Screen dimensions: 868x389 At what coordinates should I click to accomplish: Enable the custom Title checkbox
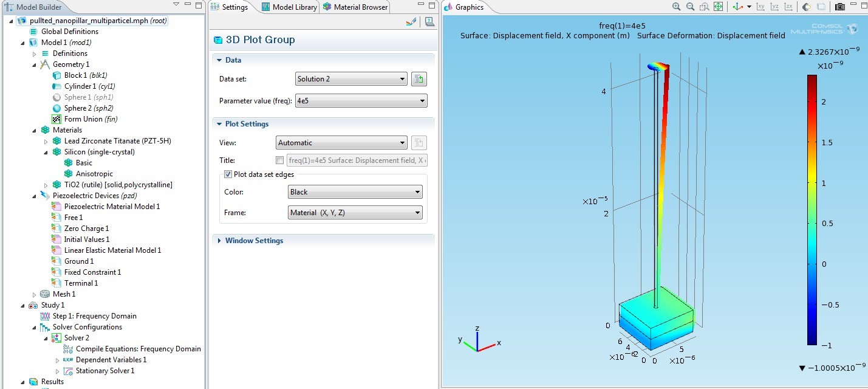[x=279, y=160]
